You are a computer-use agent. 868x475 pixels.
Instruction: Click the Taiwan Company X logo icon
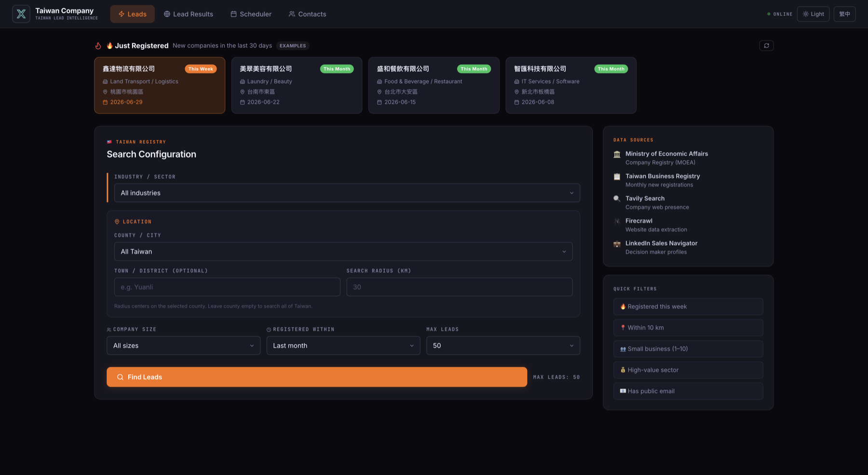[x=21, y=14]
